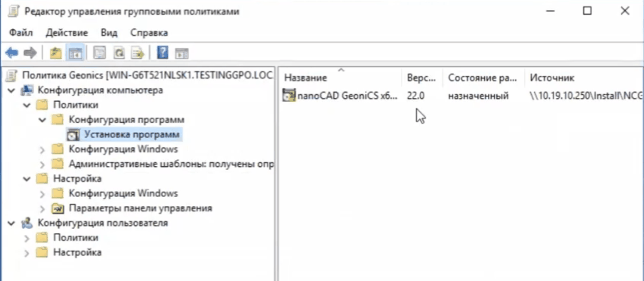Image resolution: width=644 pixels, height=281 pixels.
Task: Open the Действие menu
Action: click(67, 33)
